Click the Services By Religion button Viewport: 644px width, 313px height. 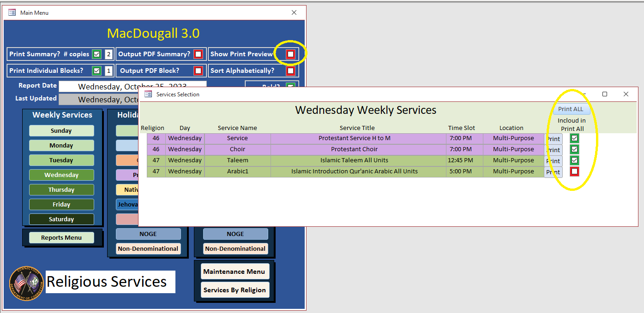tap(235, 290)
